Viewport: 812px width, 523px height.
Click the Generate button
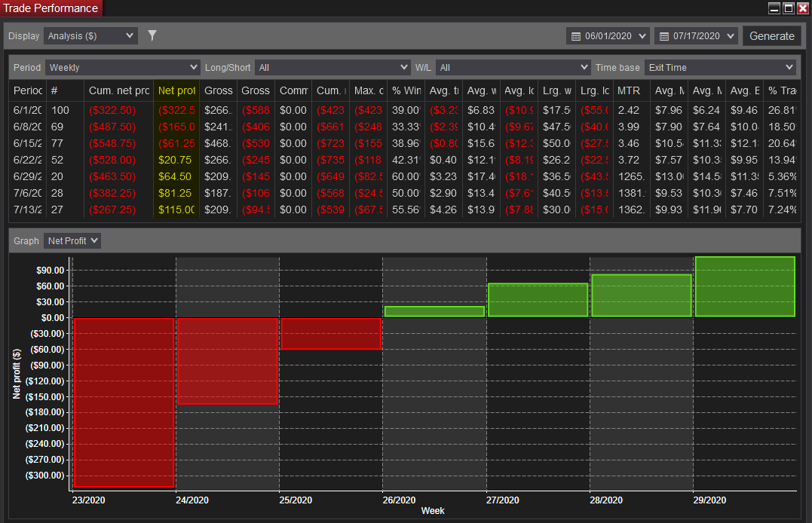[x=771, y=36]
